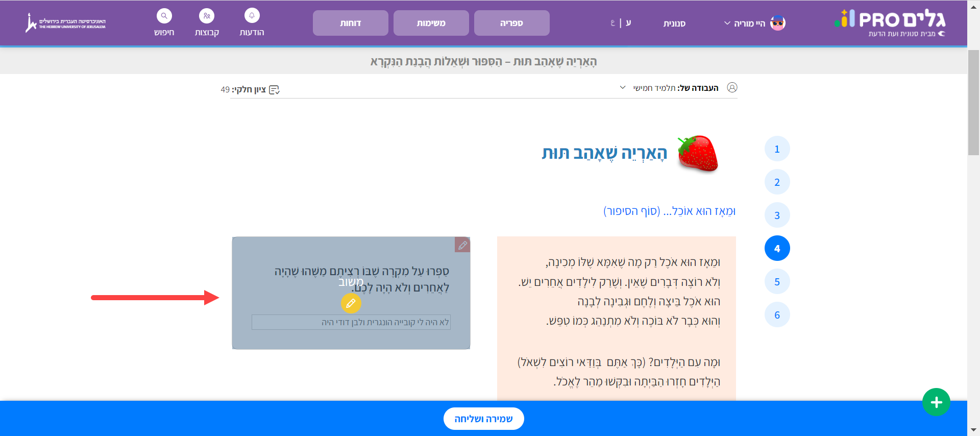Click the שמירה ושליחה save and send button

(x=483, y=419)
